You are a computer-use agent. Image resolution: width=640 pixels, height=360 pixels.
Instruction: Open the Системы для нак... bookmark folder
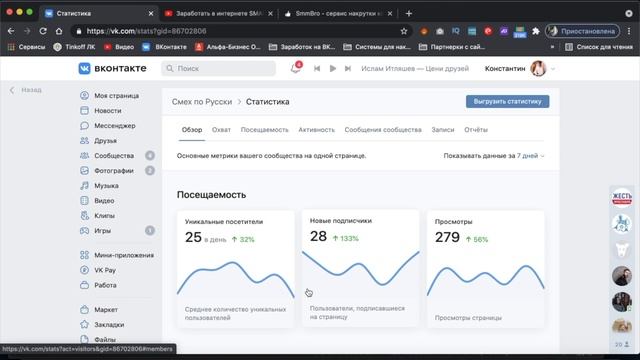[377, 47]
